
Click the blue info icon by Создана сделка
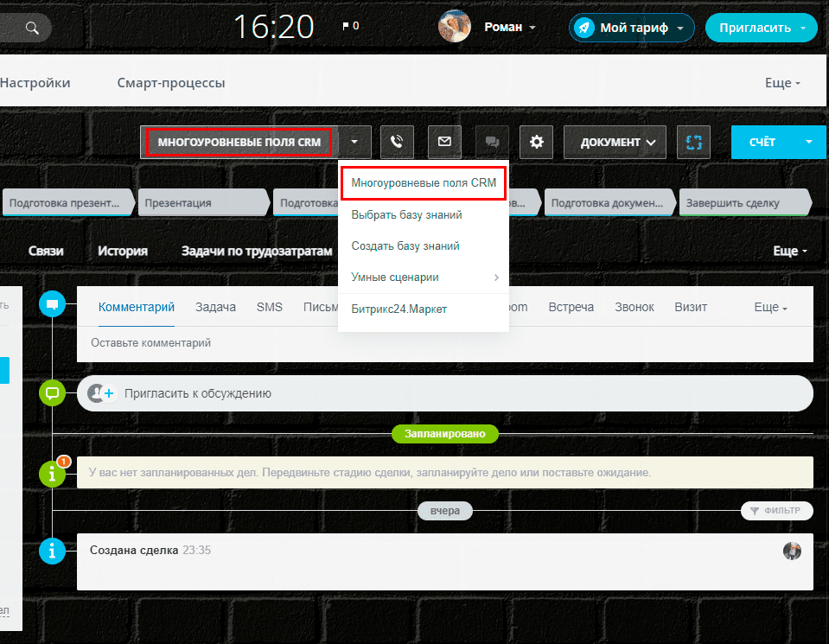click(53, 552)
